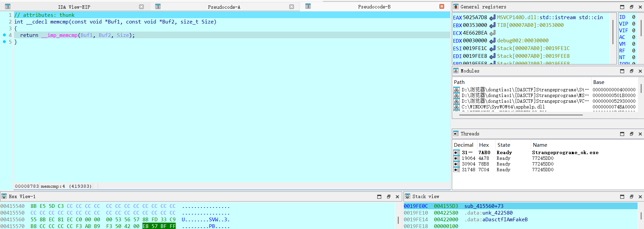Select stack entry sub_415560+73
Screen dimensions: 644x229
click(x=520, y=206)
